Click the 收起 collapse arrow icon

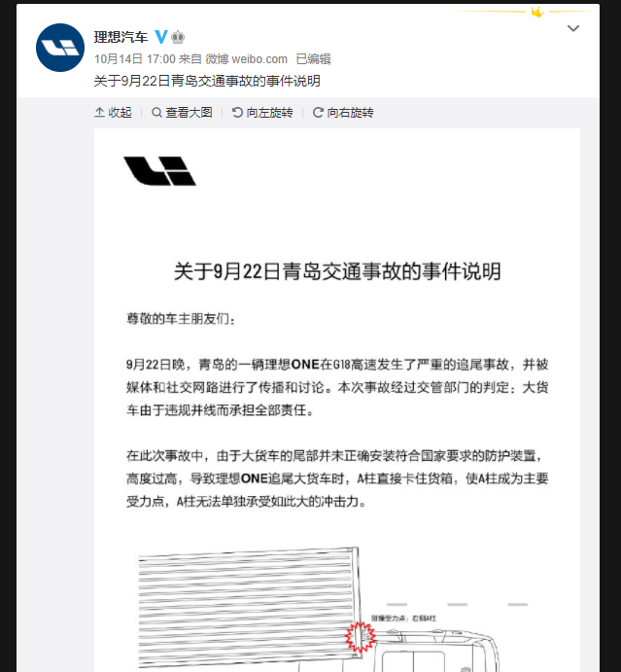(99, 112)
